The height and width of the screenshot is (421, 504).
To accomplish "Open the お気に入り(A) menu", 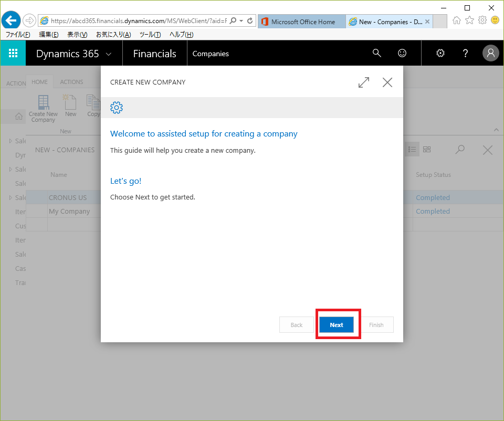I will click(113, 35).
